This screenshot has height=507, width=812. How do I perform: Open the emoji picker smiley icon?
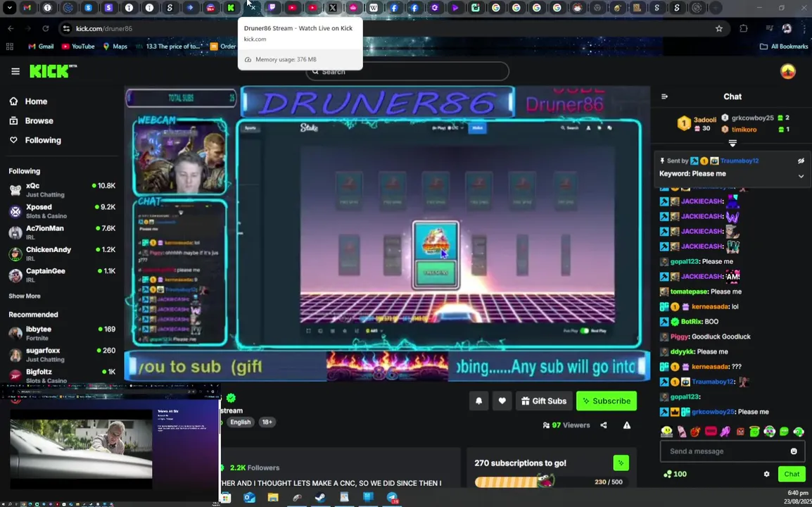click(x=794, y=451)
